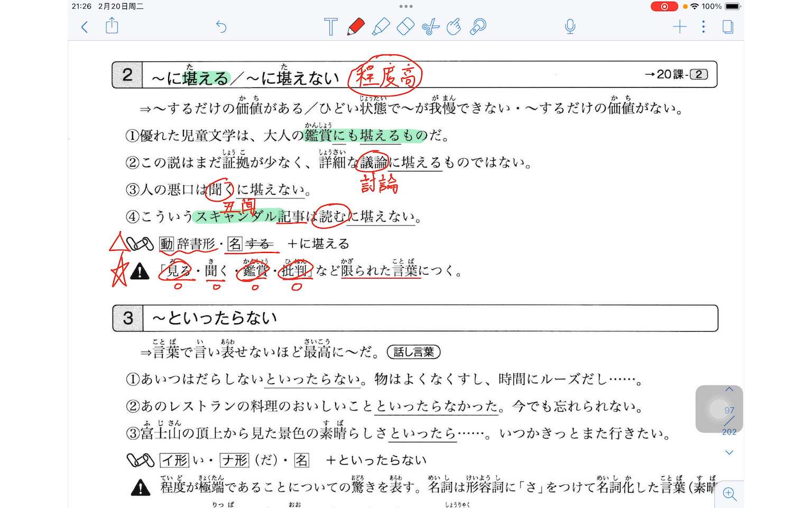Start audio recording with microphone
This screenshot has width=812, height=508.
point(570,26)
